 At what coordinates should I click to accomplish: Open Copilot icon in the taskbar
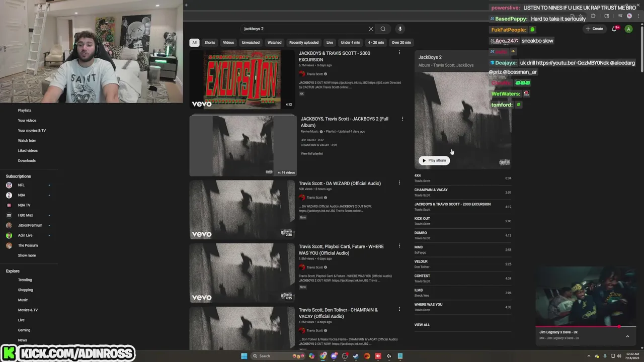[311, 356]
